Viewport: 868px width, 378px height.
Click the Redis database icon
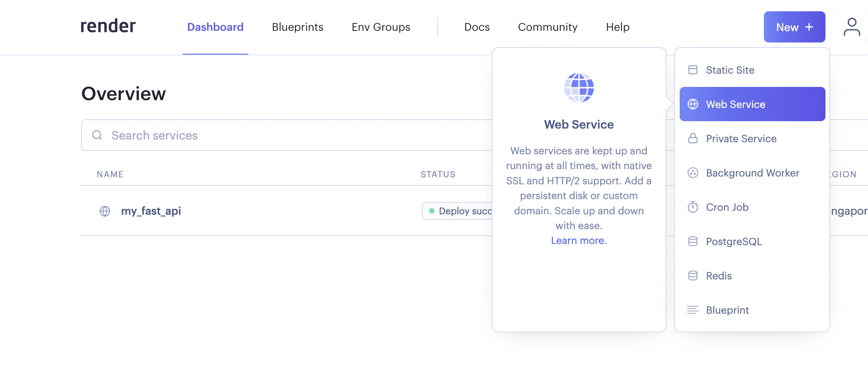click(693, 276)
